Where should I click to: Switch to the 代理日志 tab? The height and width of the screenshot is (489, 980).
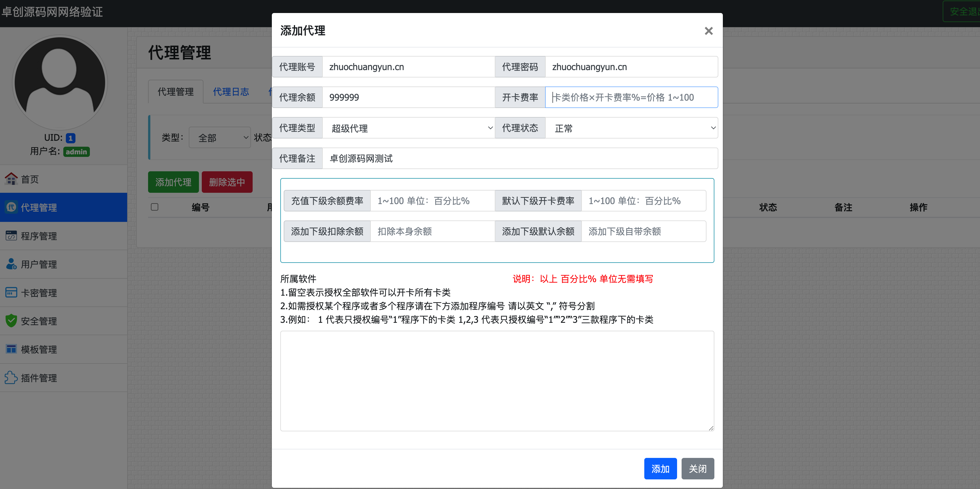coord(231,92)
